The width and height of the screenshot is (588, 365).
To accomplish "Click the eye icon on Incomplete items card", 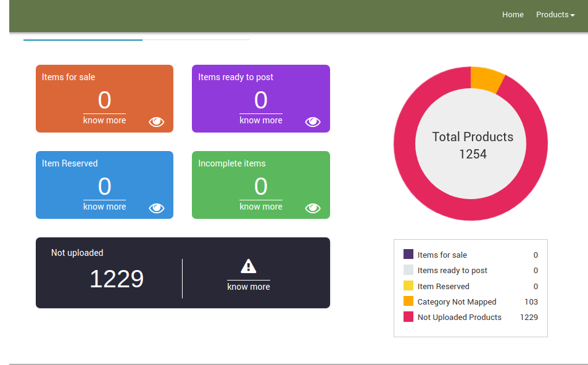I will click(313, 208).
